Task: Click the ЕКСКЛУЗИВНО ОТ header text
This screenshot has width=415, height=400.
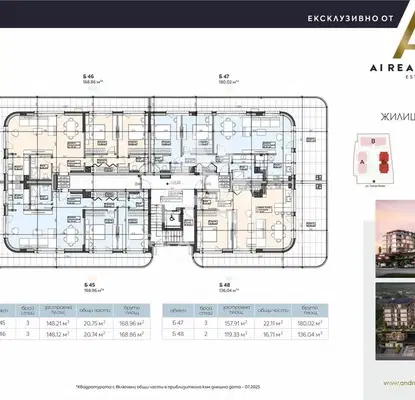Action: coord(350,18)
